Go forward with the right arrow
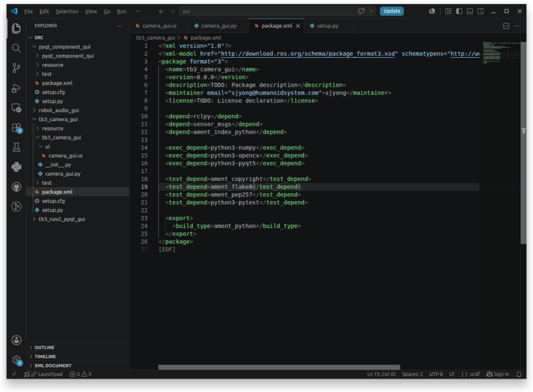Viewport: 533px width, 392px height. click(x=172, y=11)
